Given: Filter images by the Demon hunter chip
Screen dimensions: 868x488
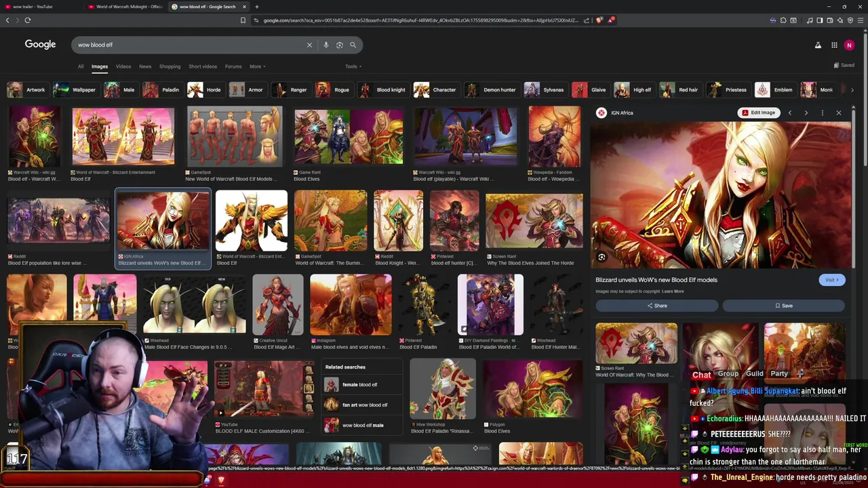Looking at the screenshot, I should [x=491, y=89].
